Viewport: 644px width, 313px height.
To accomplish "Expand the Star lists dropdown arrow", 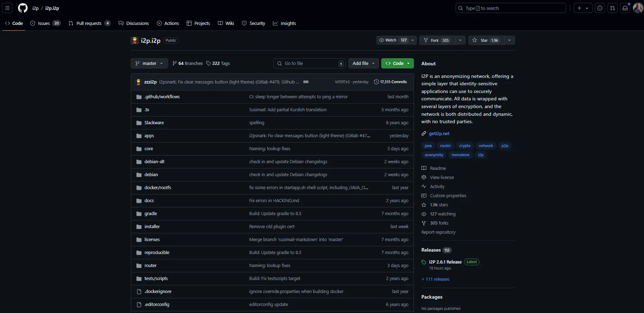I will 509,40.
